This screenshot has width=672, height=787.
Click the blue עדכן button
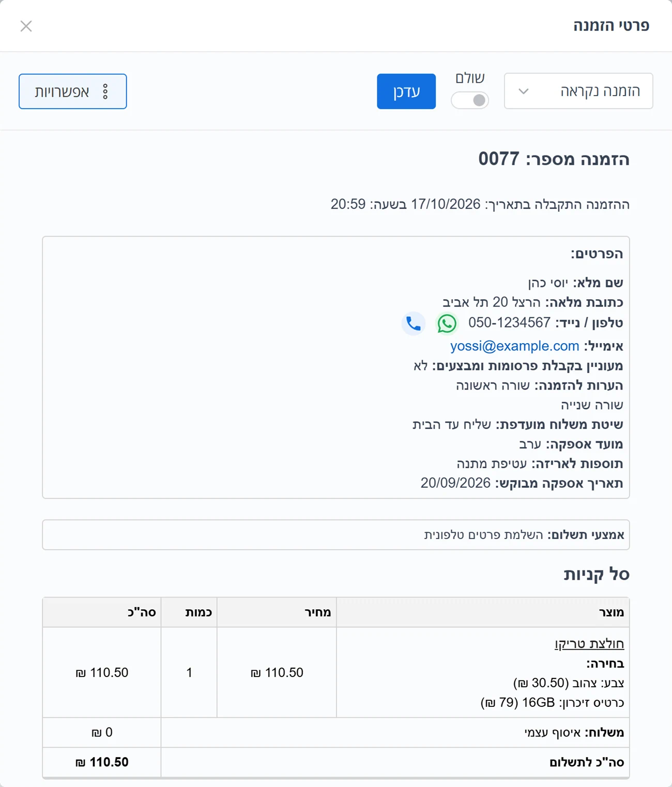pos(406,91)
